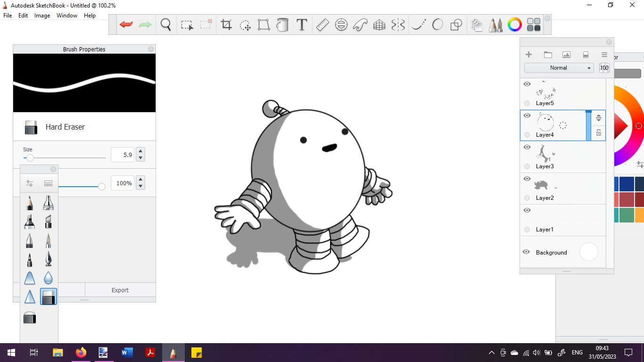Select the Text tool
Viewport: 644px width, 362px height.
coord(301,25)
